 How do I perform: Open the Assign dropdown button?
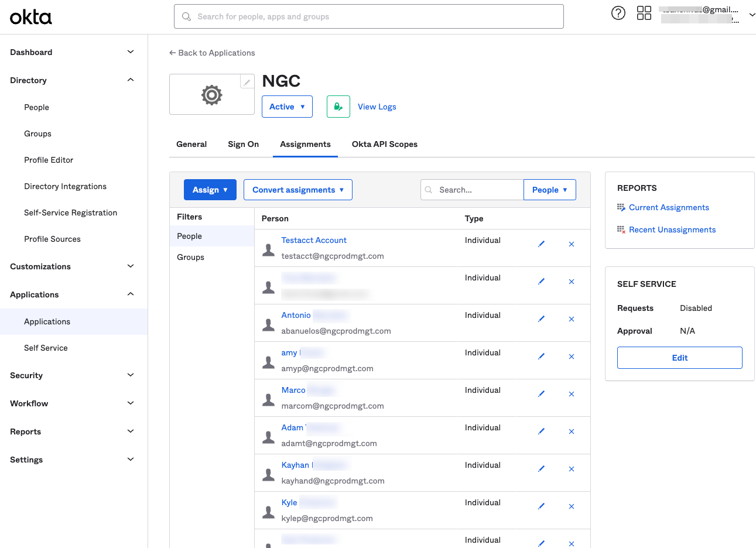(210, 190)
